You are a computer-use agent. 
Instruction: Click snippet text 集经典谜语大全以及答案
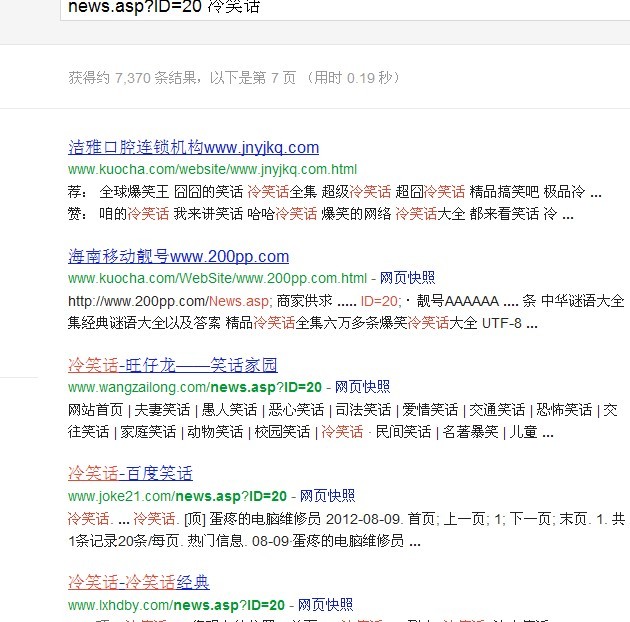(x=144, y=323)
